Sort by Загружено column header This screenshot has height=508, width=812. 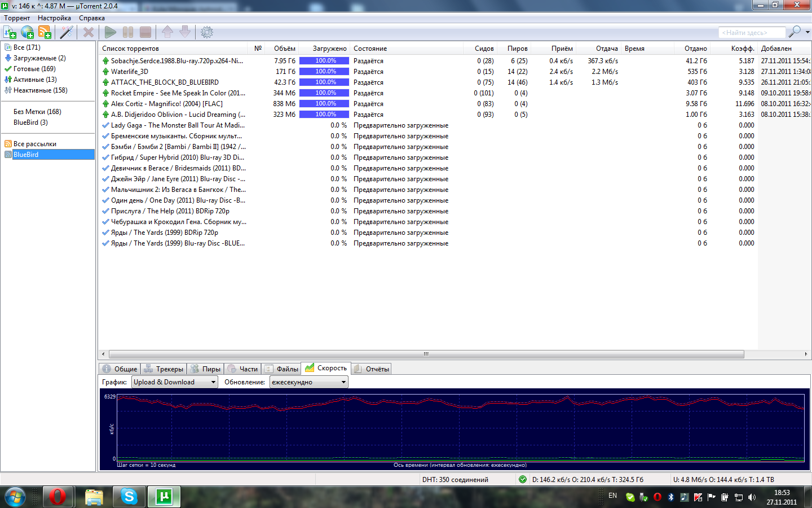click(324, 49)
